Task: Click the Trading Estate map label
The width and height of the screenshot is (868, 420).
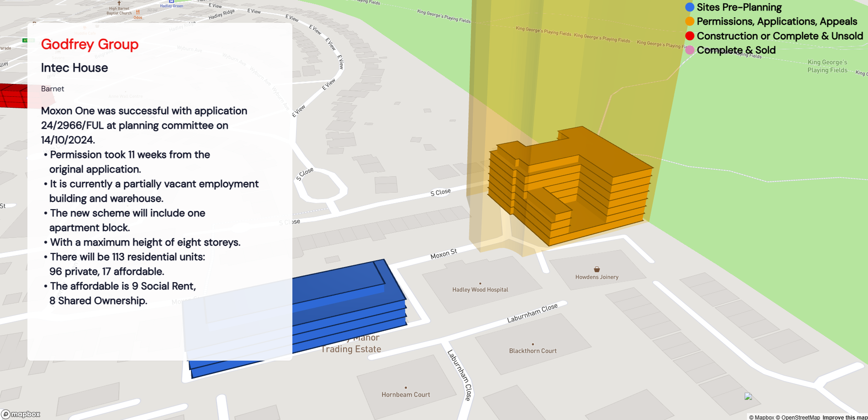Action: [x=351, y=349]
